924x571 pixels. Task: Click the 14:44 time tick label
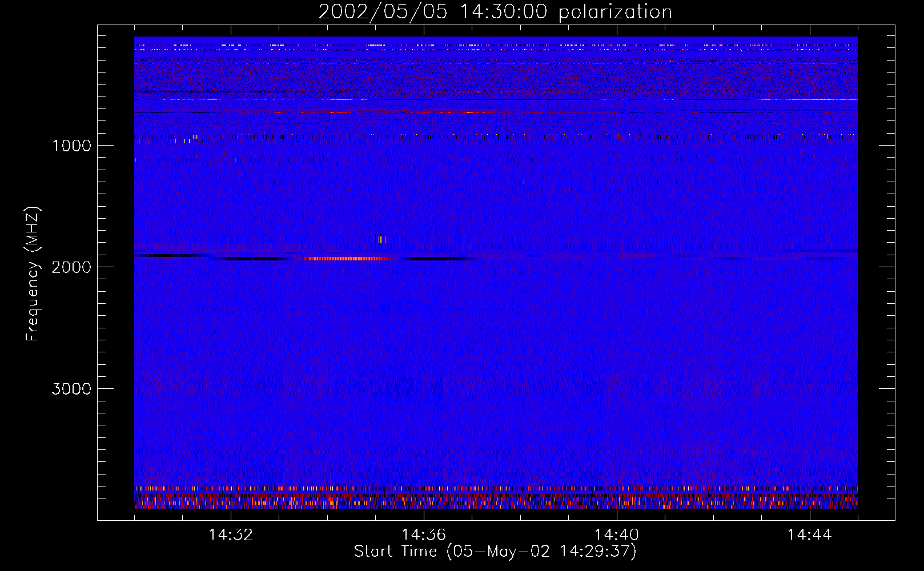coord(809,535)
